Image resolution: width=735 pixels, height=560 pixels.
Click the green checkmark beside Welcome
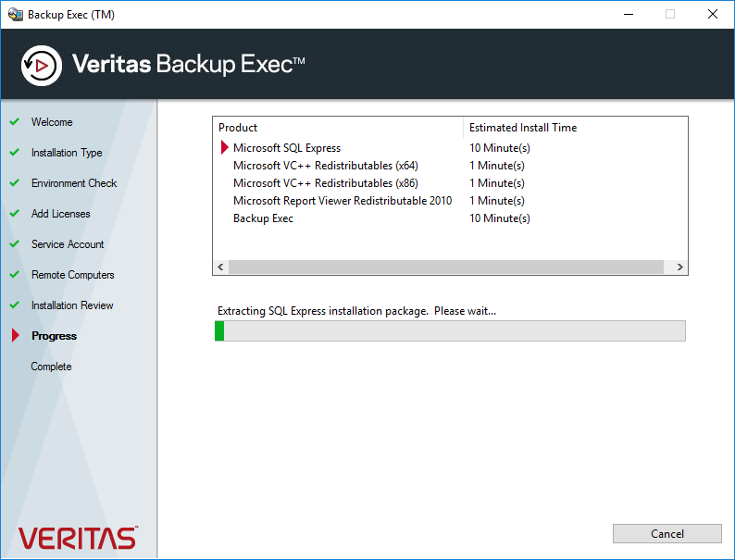15,122
